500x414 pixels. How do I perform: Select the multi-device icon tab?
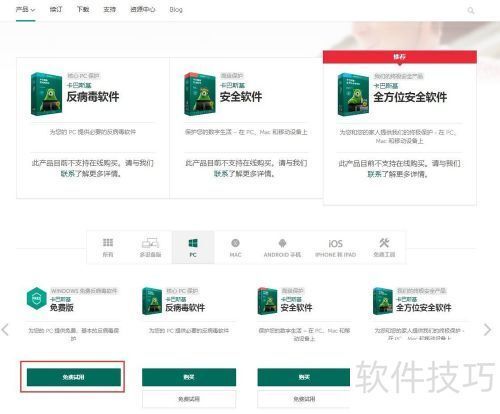150,247
